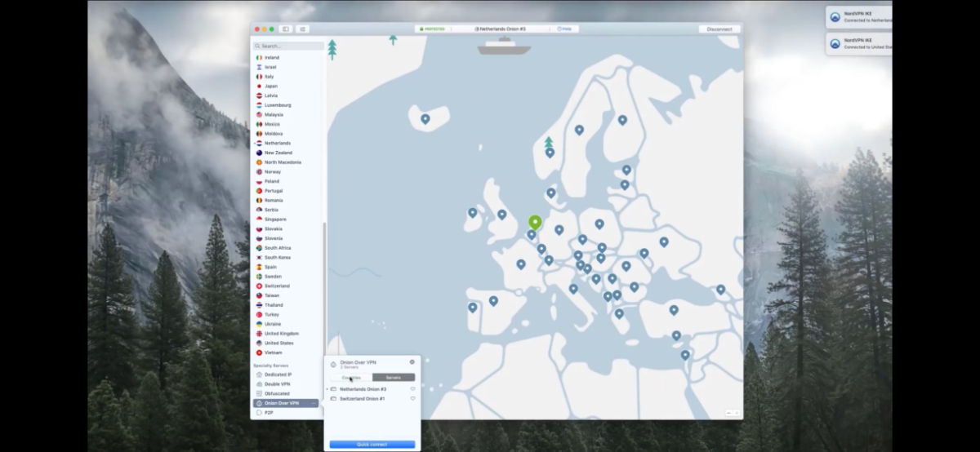This screenshot has height=452, width=980.
Task: Favorite Netherlands Onion #3 with the heart icon
Action: (412, 389)
